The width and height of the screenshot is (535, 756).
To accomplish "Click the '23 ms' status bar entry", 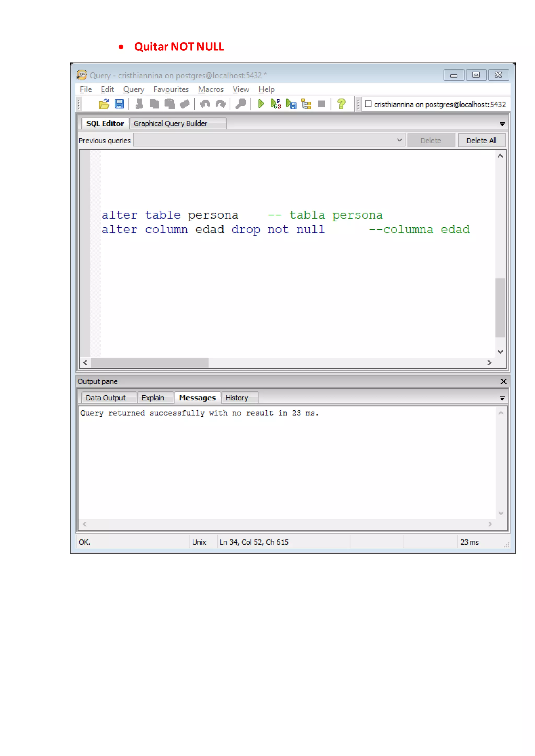I will tap(469, 542).
